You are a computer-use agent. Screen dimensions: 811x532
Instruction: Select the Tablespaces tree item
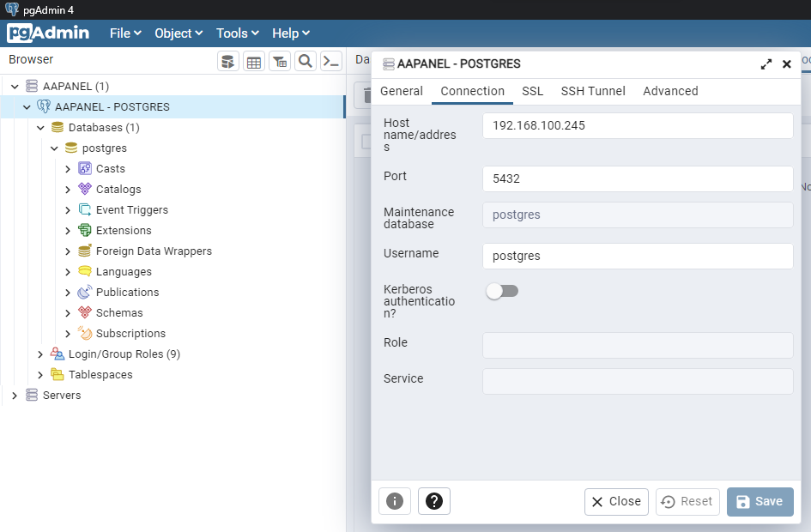[100, 375]
